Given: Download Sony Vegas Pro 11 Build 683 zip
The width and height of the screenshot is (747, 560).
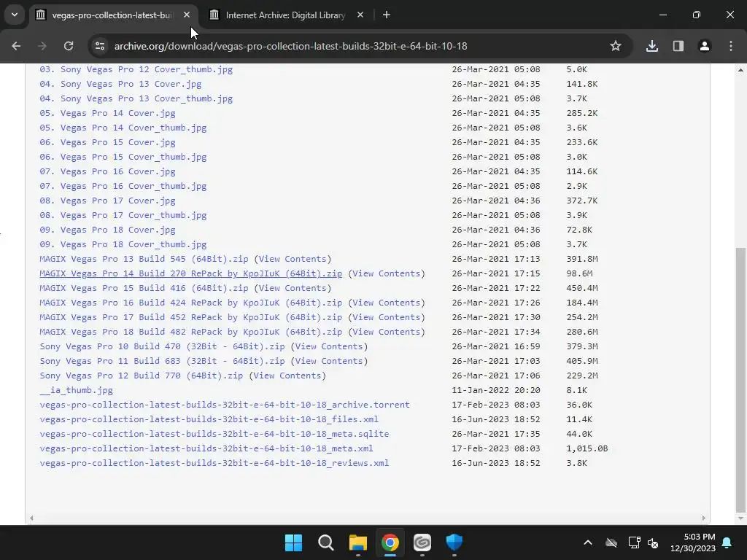Looking at the screenshot, I should tap(162, 361).
